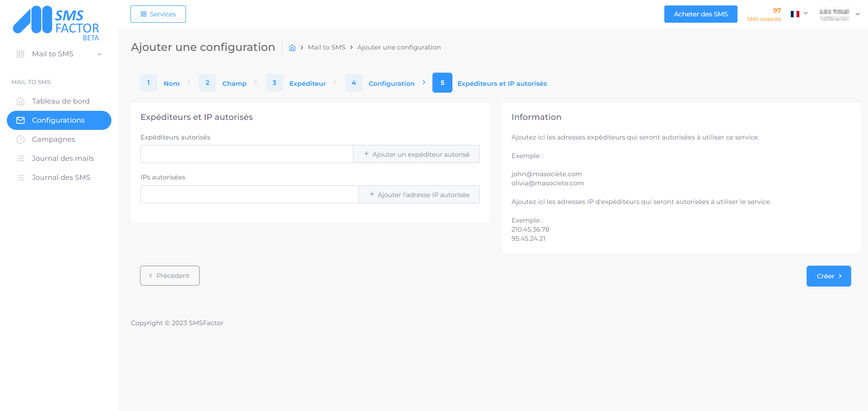Click the home icon in breadcrumb

[292, 48]
